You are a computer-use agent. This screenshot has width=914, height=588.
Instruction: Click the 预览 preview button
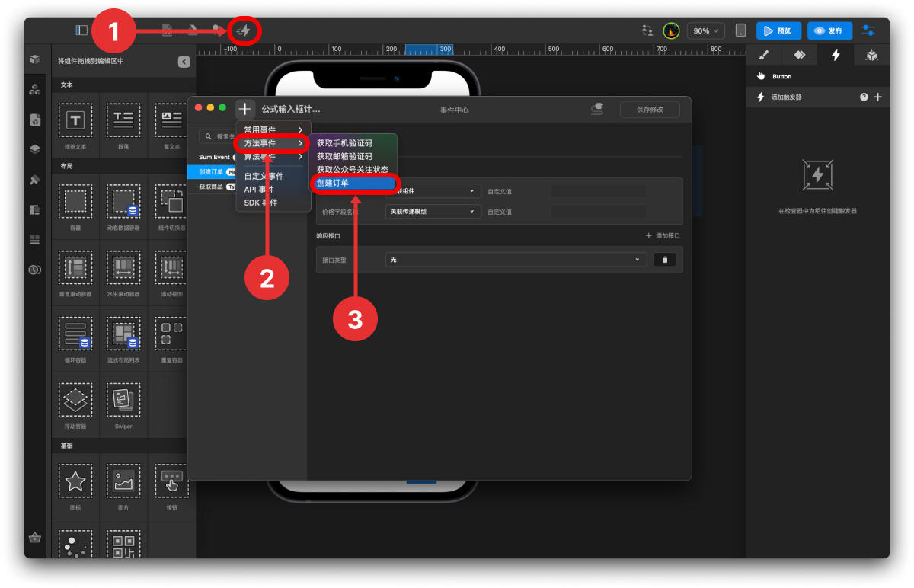778,30
